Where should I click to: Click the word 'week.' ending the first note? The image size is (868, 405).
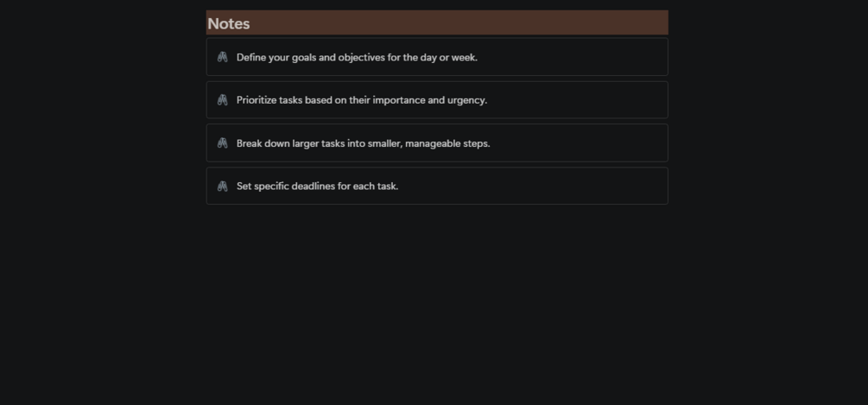tap(465, 58)
